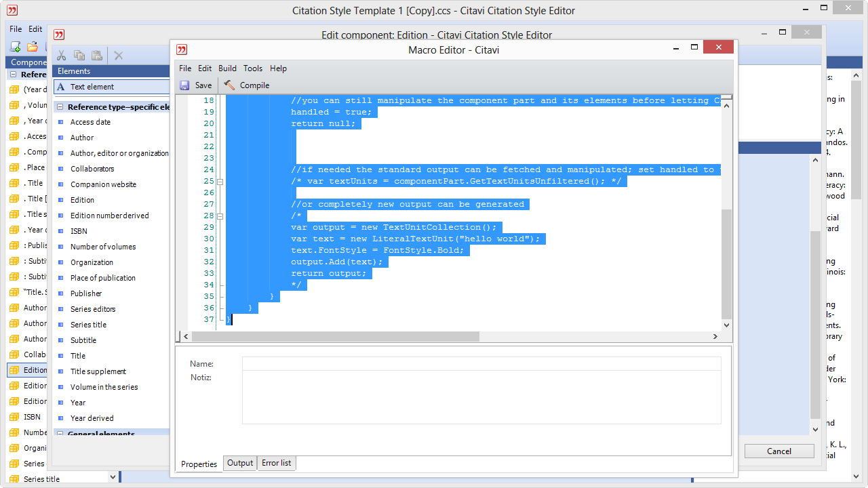The height and width of the screenshot is (488, 868).
Task: Switch to the Output tab
Action: (x=240, y=463)
